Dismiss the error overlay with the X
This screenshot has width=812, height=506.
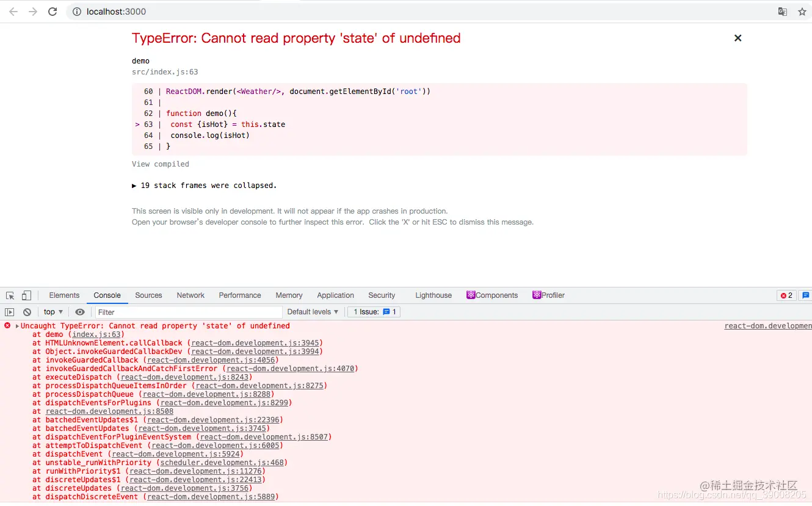tap(738, 38)
